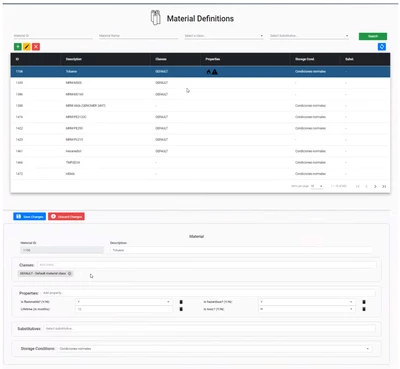Delete the Is hazardous property with trash icon
Screen dimensions: 400x369
(x=364, y=302)
